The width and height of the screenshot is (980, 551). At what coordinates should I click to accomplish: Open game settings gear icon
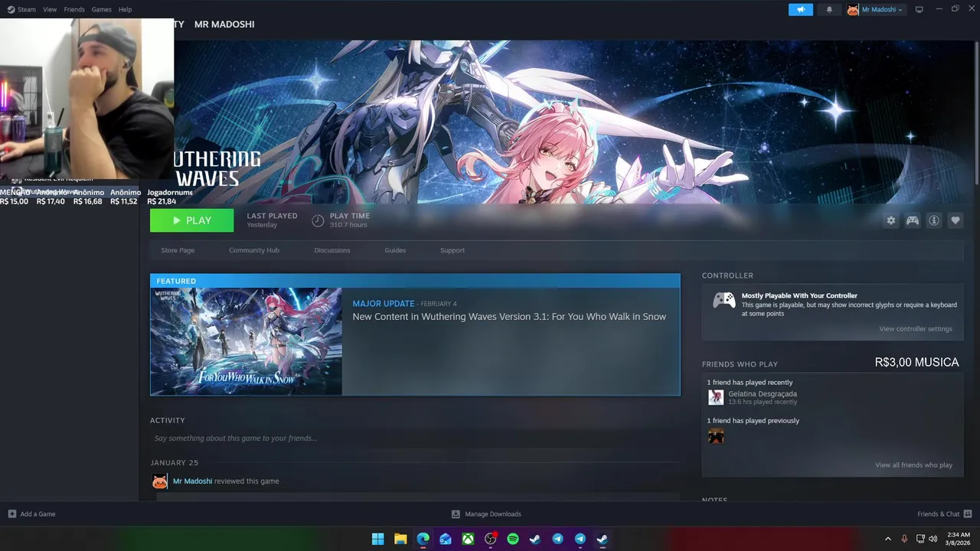pos(890,220)
